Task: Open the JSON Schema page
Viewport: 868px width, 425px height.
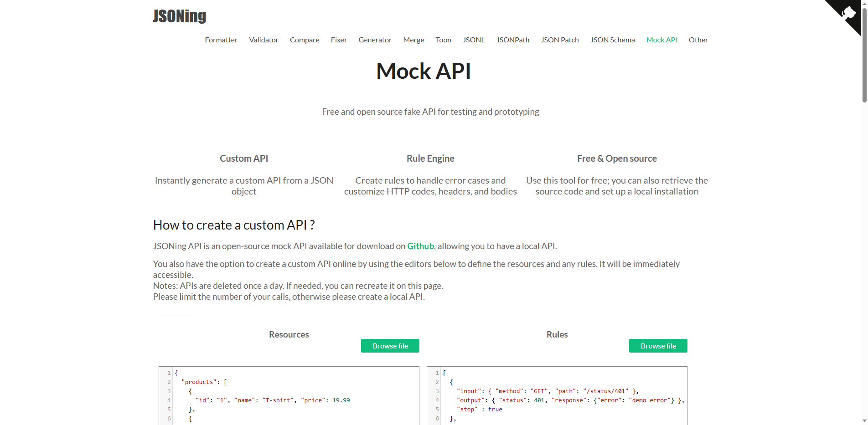Action: (612, 40)
